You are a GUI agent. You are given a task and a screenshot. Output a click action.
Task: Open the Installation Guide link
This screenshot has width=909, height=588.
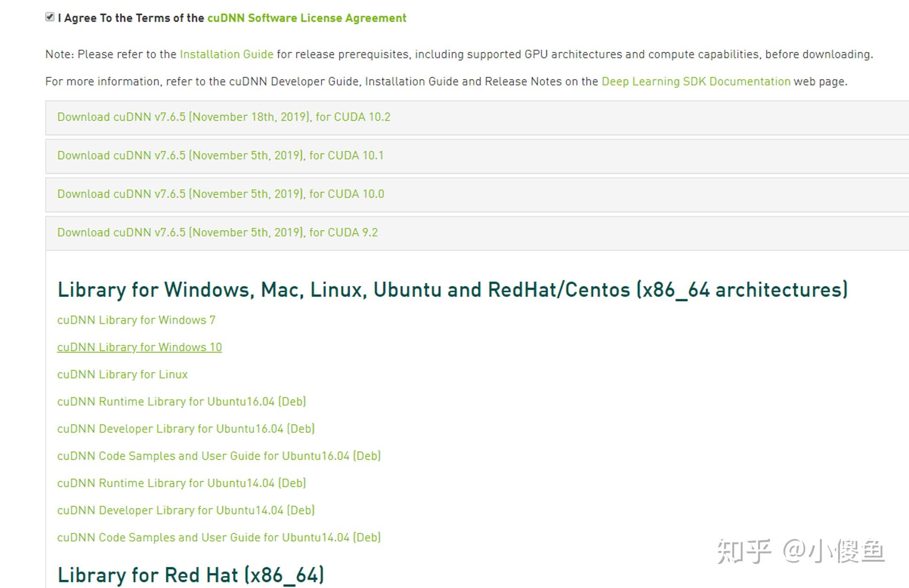click(x=226, y=54)
